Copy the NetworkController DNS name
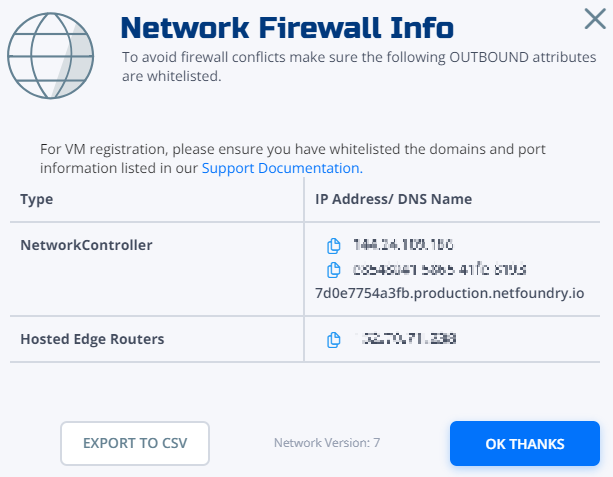Viewport: 613px width, 477px height. click(x=333, y=270)
